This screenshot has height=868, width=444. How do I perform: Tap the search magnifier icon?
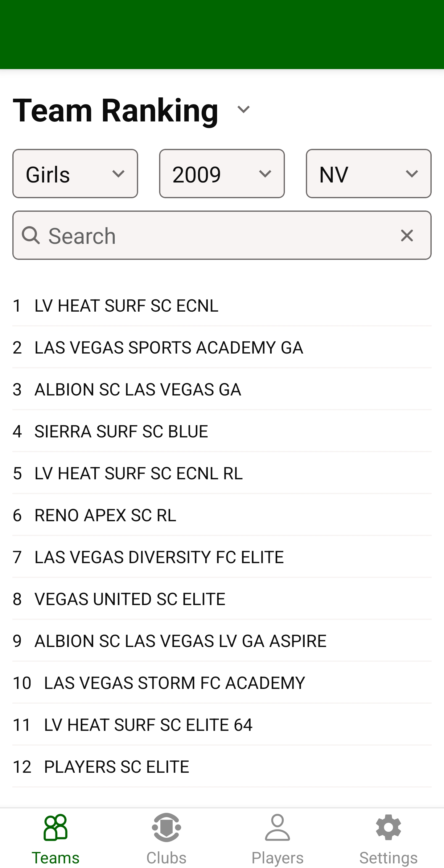tap(31, 235)
